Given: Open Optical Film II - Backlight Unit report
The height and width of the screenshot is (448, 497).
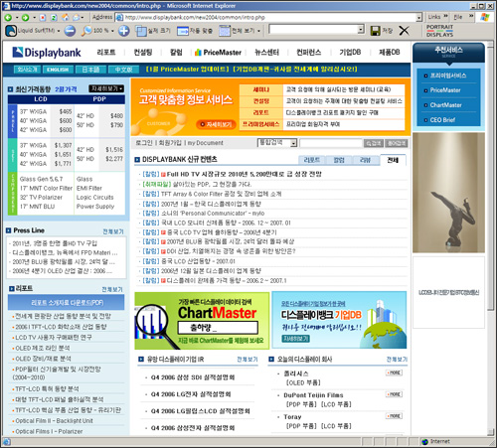Looking at the screenshot, I should click(x=55, y=421).
